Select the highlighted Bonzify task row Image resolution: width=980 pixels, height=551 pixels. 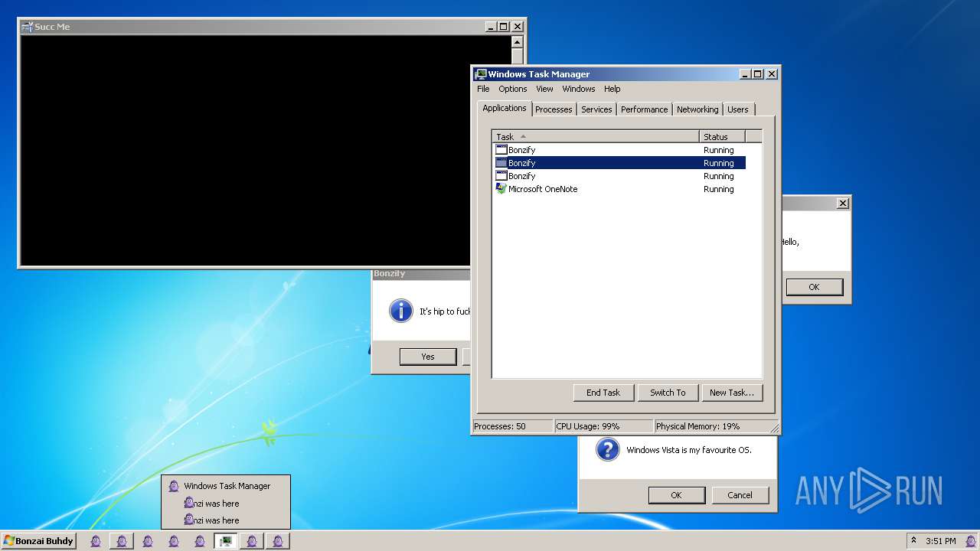tap(619, 163)
